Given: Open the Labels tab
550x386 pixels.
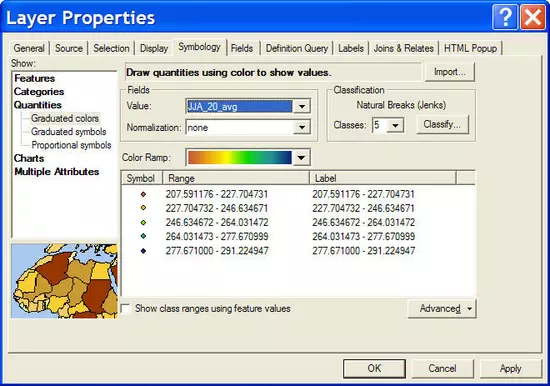Looking at the screenshot, I should pyautogui.click(x=351, y=48).
